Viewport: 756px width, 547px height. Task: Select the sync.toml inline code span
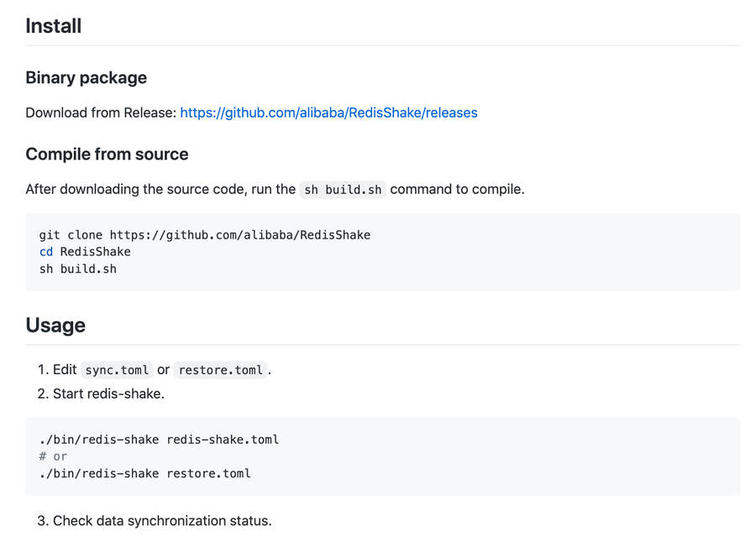coord(116,370)
